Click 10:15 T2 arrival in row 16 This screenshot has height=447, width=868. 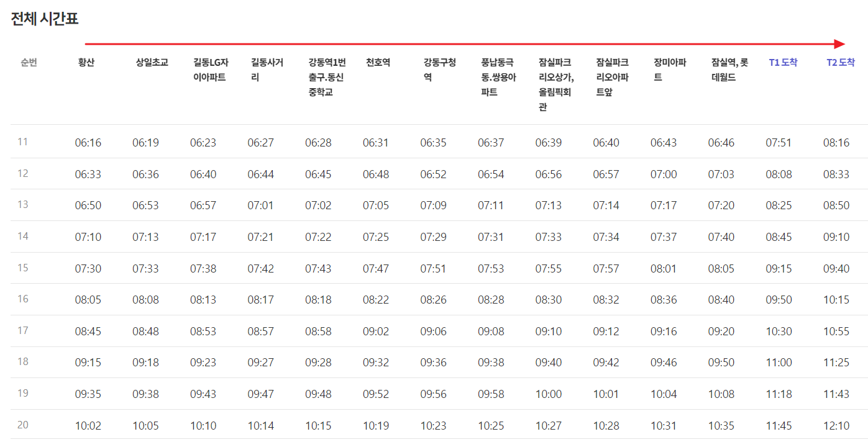(x=836, y=300)
